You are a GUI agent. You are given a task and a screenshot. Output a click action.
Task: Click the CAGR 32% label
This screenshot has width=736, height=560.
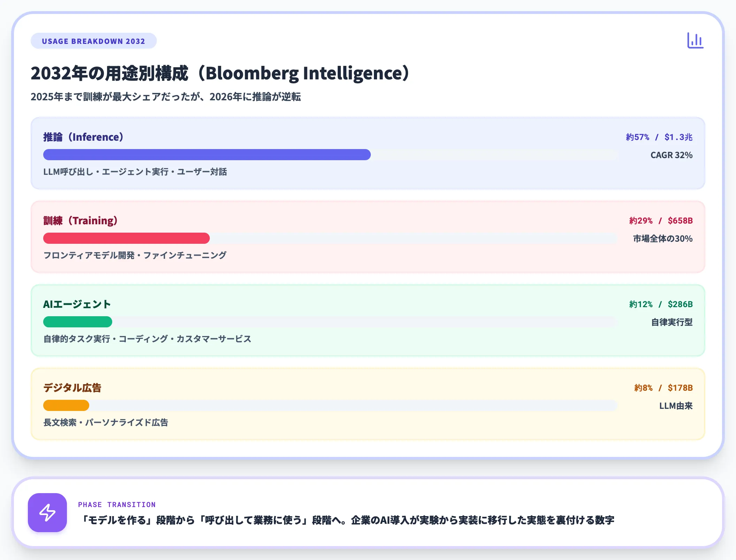(672, 155)
